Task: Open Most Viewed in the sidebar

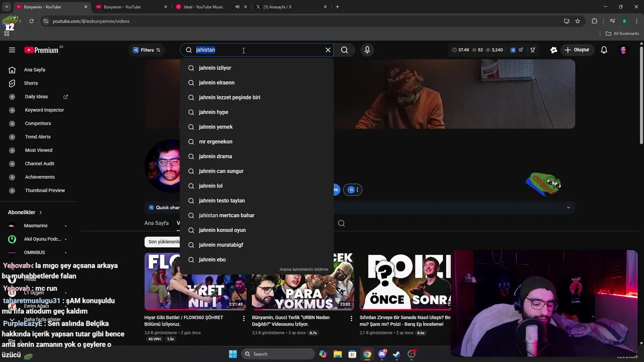Action: tap(39, 150)
